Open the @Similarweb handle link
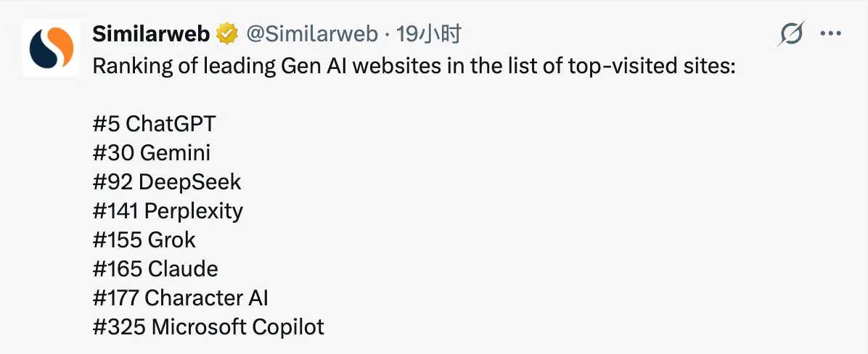The image size is (868, 354). coord(312,33)
